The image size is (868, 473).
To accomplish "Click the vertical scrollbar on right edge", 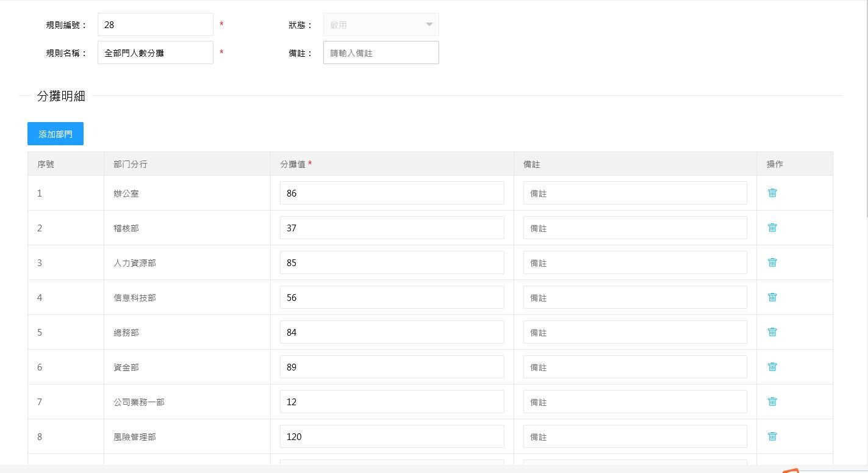I will 866,109.
